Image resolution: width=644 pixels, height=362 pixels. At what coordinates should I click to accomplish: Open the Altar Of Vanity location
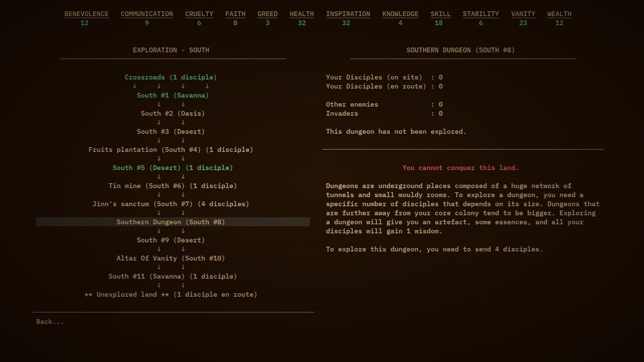click(x=171, y=258)
